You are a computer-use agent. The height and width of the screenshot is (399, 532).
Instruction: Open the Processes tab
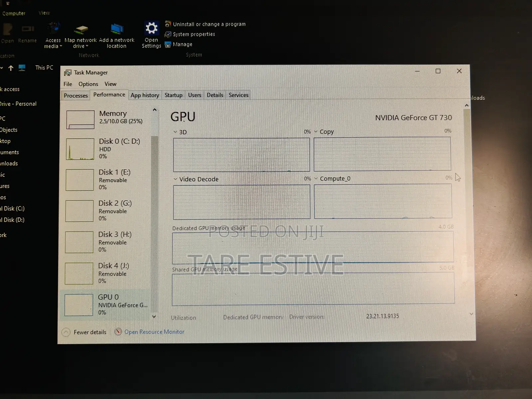click(x=76, y=95)
